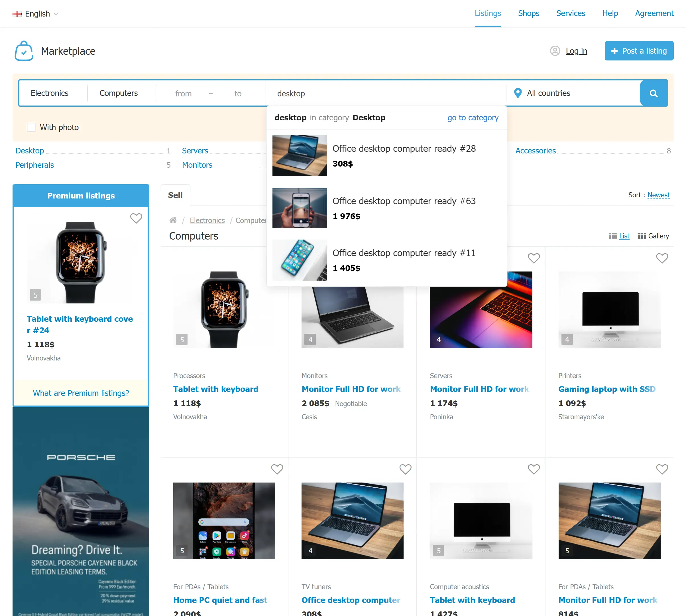Change sort order via Newest

(658, 195)
